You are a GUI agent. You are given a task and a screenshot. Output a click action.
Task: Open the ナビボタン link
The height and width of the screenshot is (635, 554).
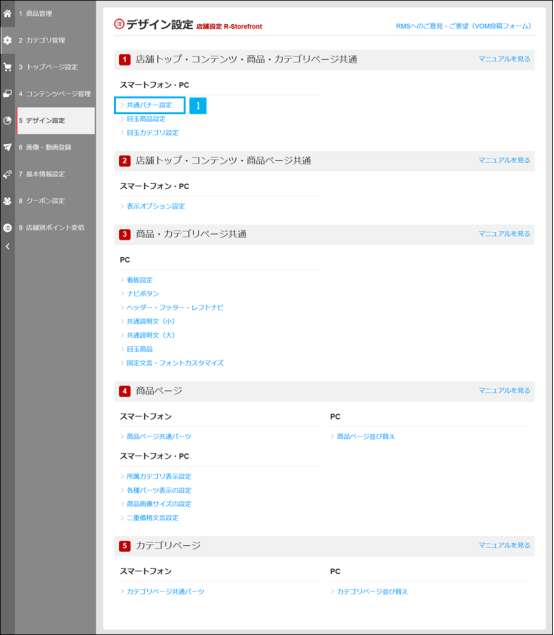coord(143,294)
